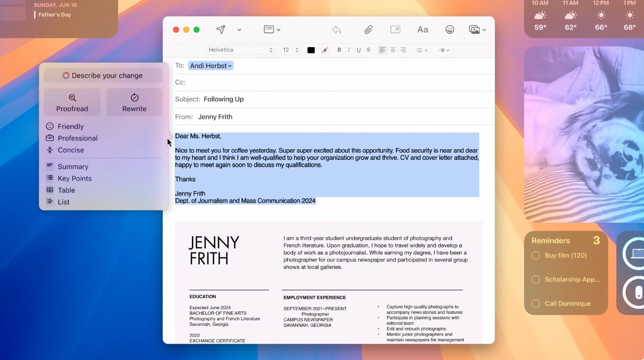The width and height of the screenshot is (644, 360).
Task: Mark the Buy film (120) reminder complete
Action: [x=536, y=255]
